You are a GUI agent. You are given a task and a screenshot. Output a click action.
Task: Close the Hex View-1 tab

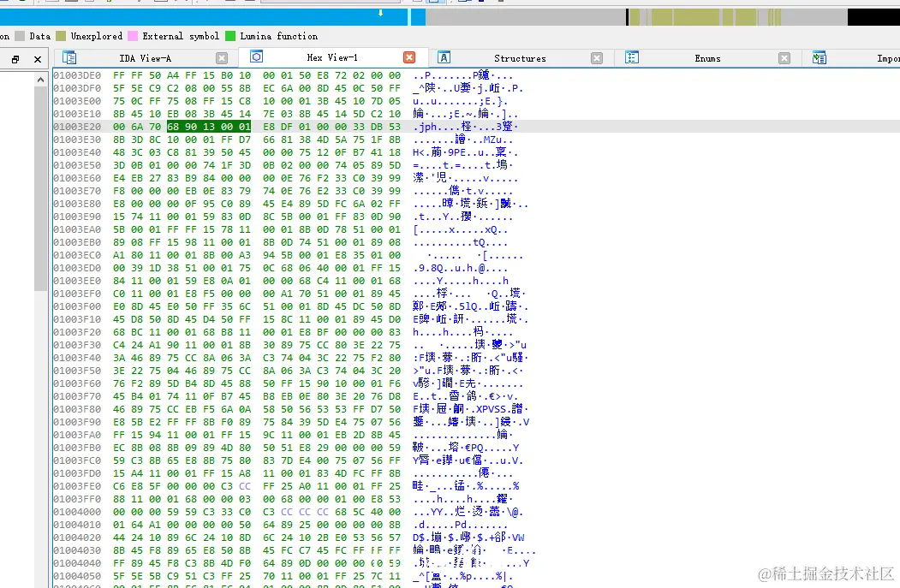[x=409, y=57]
